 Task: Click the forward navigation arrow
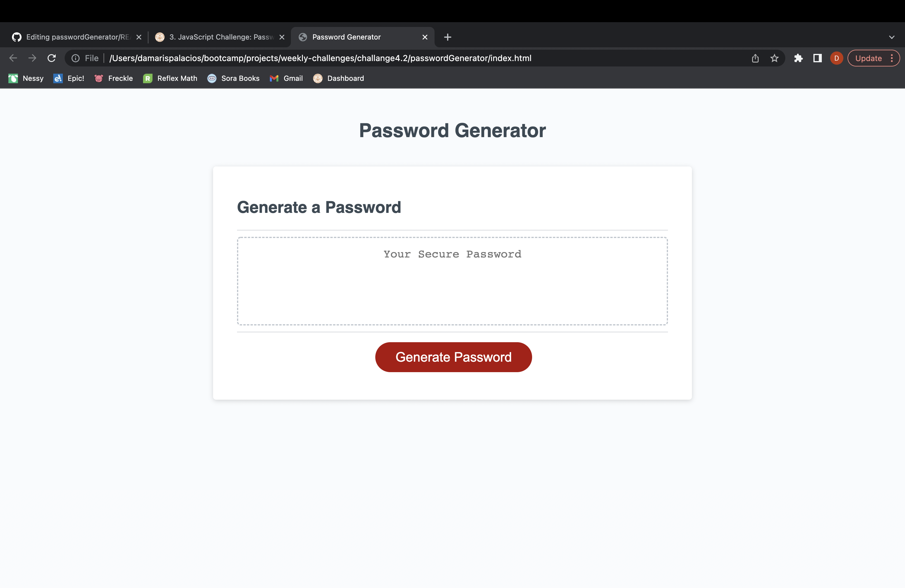32,58
